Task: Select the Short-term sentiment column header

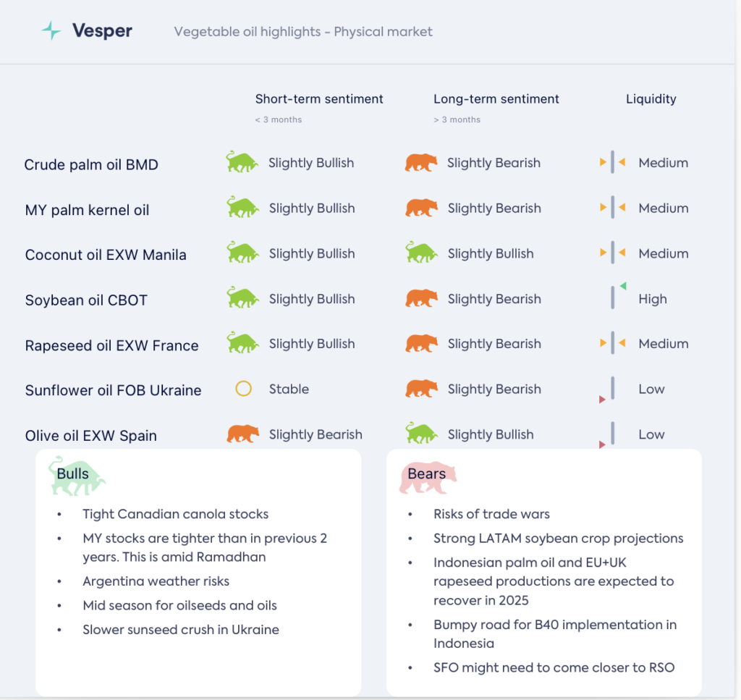Action: (319, 99)
